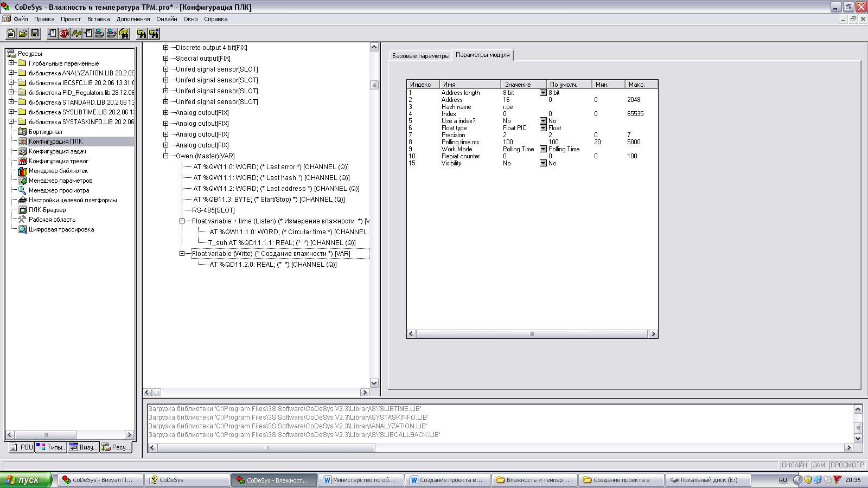Select T_suh AT %QD11.1.1 channel
The height and width of the screenshot is (488, 868).
[x=282, y=243]
